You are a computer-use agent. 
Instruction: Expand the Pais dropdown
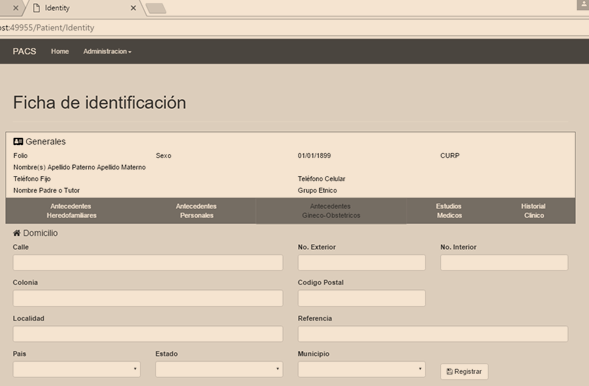(x=77, y=369)
